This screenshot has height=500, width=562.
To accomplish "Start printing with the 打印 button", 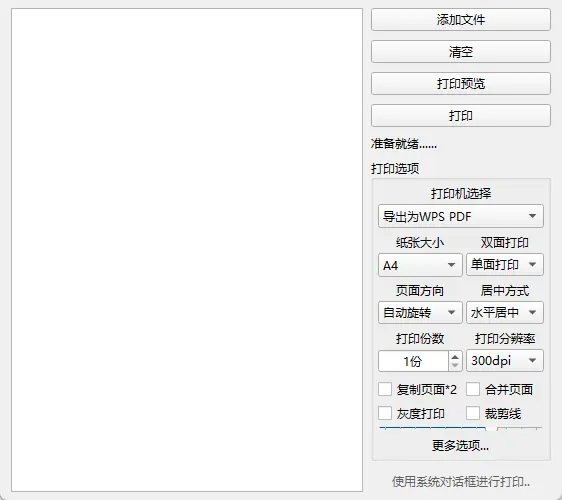I will pyautogui.click(x=461, y=116).
